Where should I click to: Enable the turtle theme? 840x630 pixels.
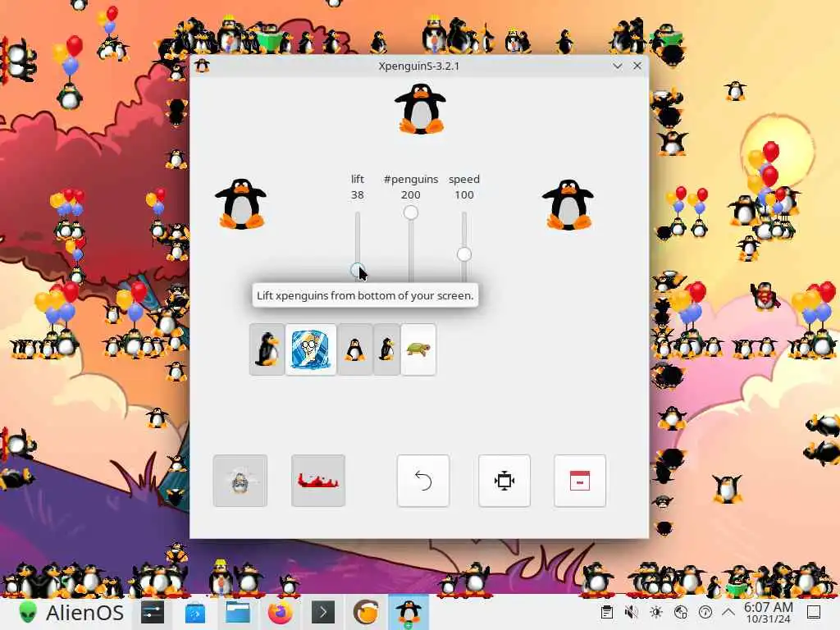[418, 349]
